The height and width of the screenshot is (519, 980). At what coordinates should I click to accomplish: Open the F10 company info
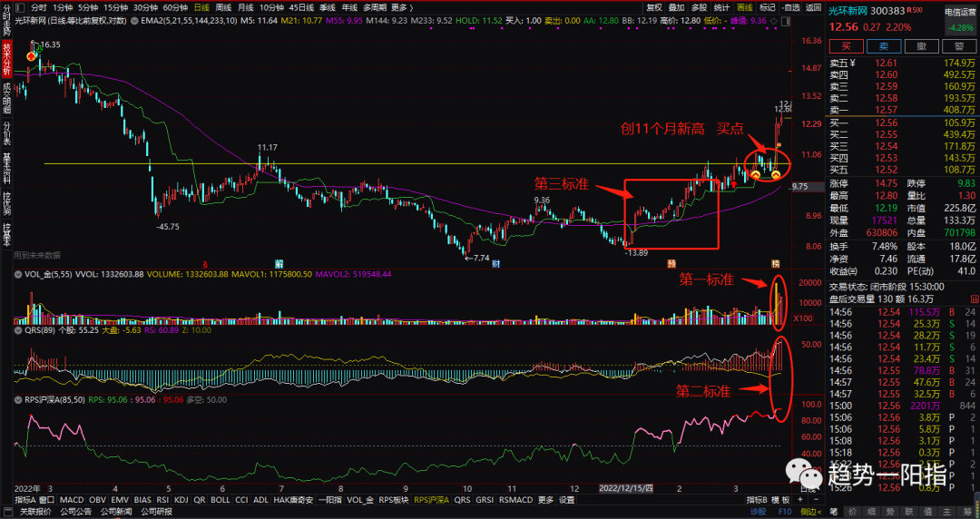784,512
